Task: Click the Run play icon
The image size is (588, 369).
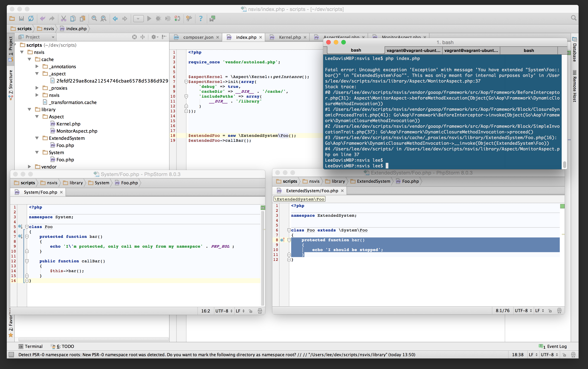Action: (x=149, y=18)
